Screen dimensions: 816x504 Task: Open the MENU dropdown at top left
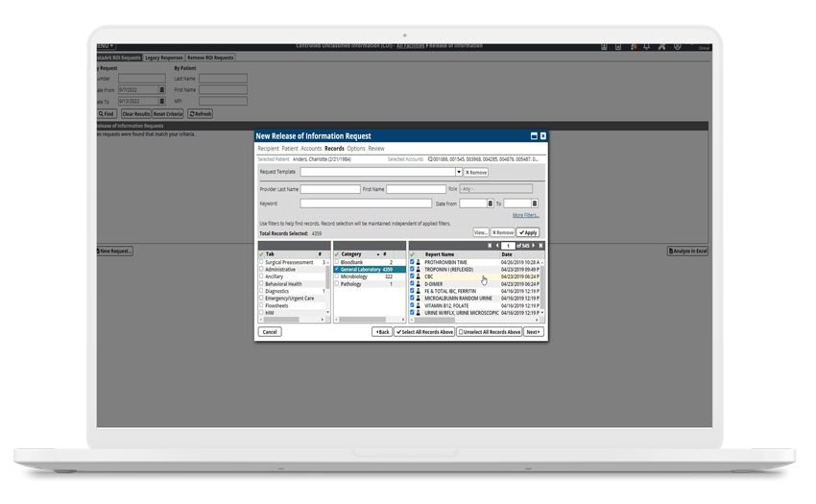click(x=106, y=46)
